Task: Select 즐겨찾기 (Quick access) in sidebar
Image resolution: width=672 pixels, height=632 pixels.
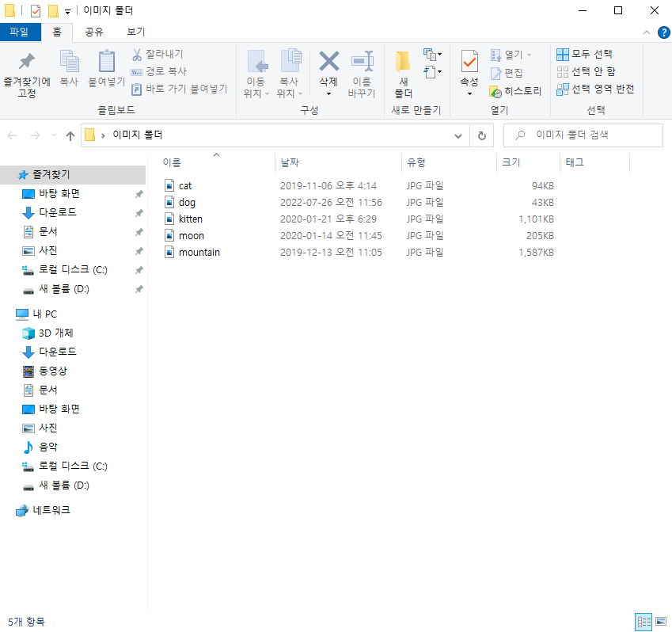Action: (x=73, y=174)
